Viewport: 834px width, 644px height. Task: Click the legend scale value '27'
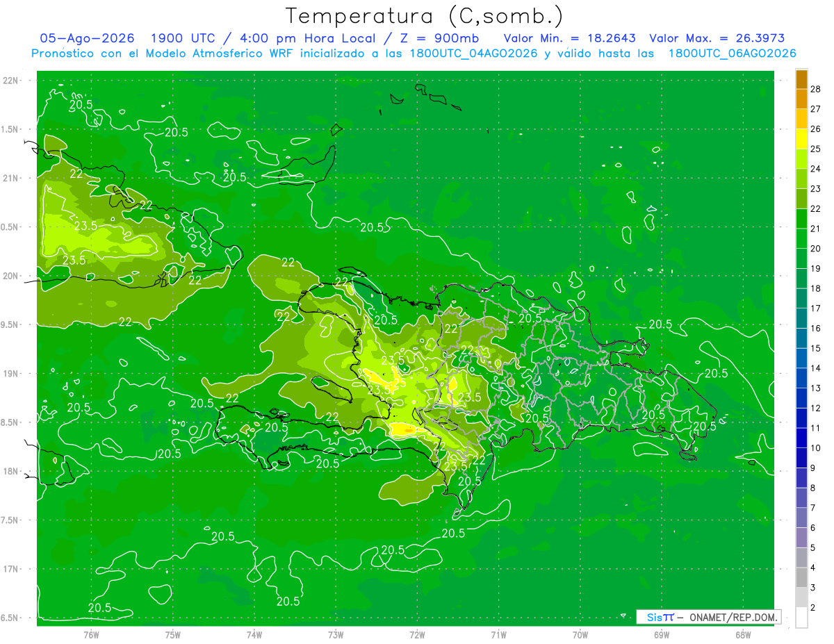[816, 109]
